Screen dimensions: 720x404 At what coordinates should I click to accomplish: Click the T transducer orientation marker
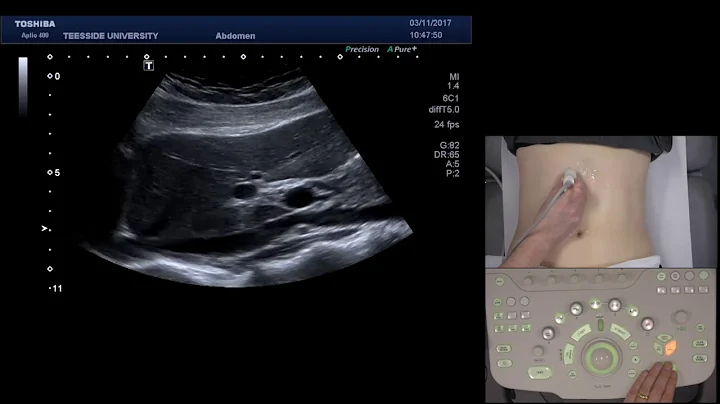[148, 66]
